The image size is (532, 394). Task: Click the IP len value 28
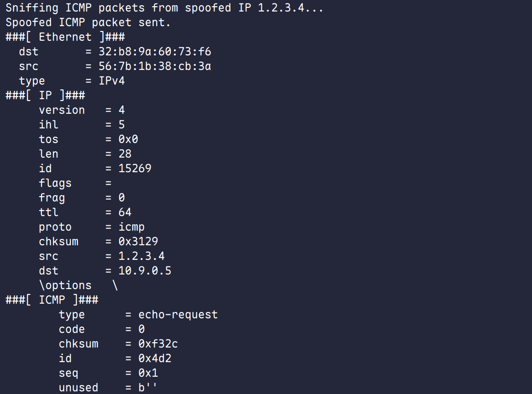(125, 154)
